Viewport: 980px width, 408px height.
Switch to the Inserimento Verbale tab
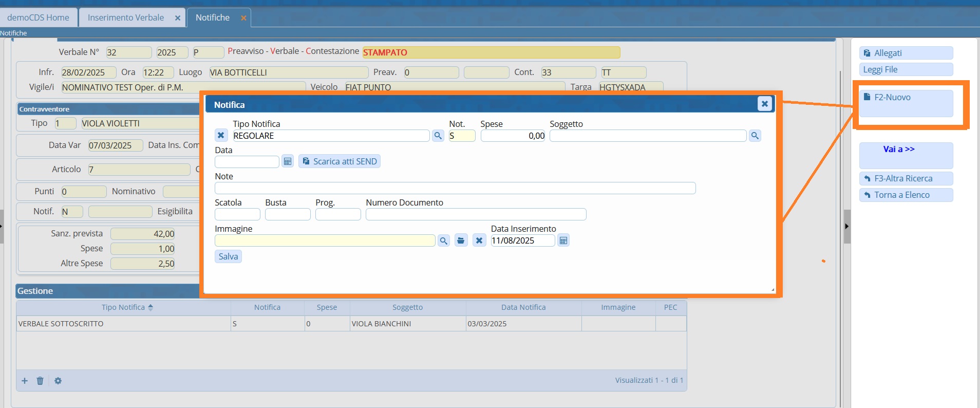pos(126,17)
